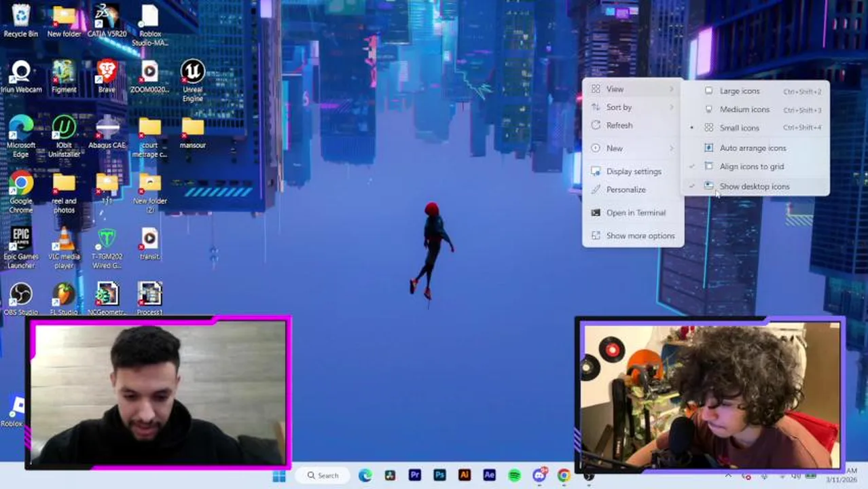The image size is (868, 489).
Task: Toggle Auto arrange icons
Action: pos(755,148)
